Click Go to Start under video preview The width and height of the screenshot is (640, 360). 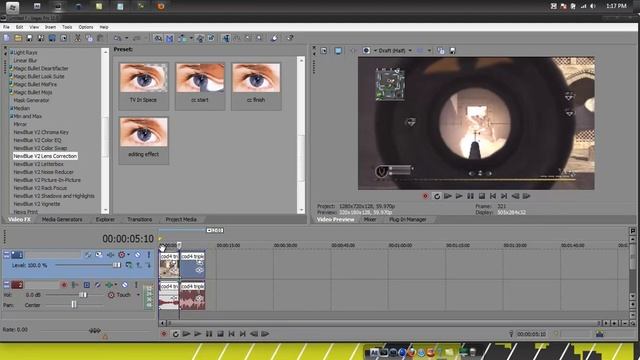click(x=493, y=196)
